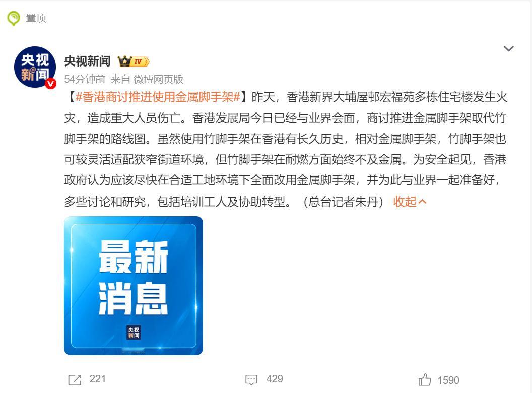The height and width of the screenshot is (393, 532).
Task: Open hashtag #香港商讨推进使用金属脚手架#
Action: (x=158, y=97)
